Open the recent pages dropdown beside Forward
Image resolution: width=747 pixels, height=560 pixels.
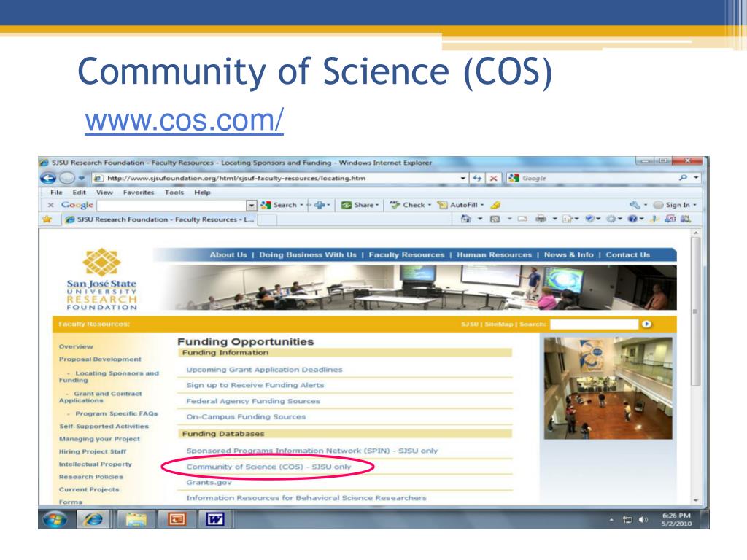82,178
